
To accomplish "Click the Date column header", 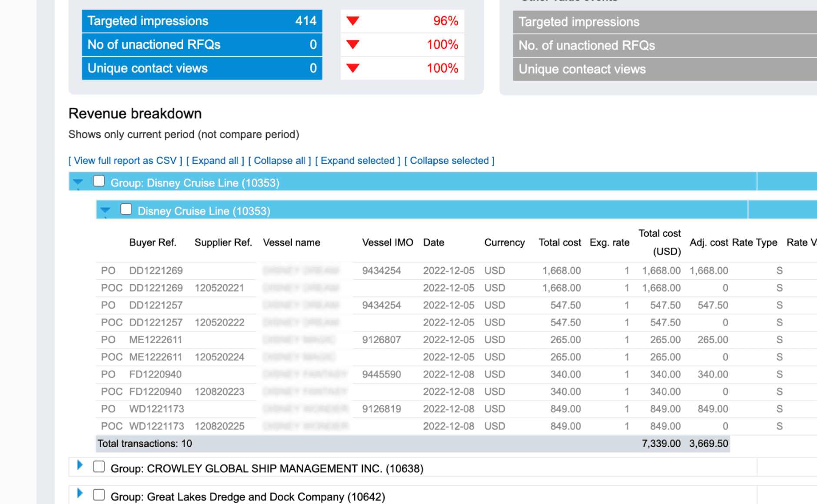I will pyautogui.click(x=434, y=242).
